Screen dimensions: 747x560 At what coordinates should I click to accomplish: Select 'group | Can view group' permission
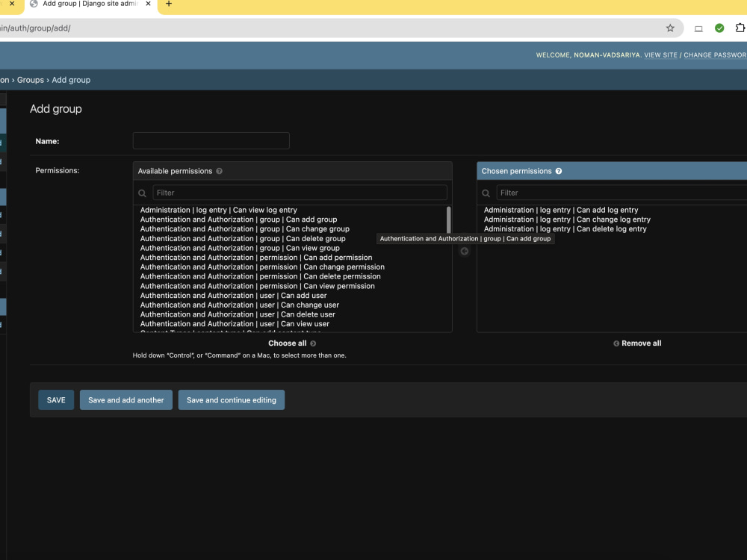(240, 248)
